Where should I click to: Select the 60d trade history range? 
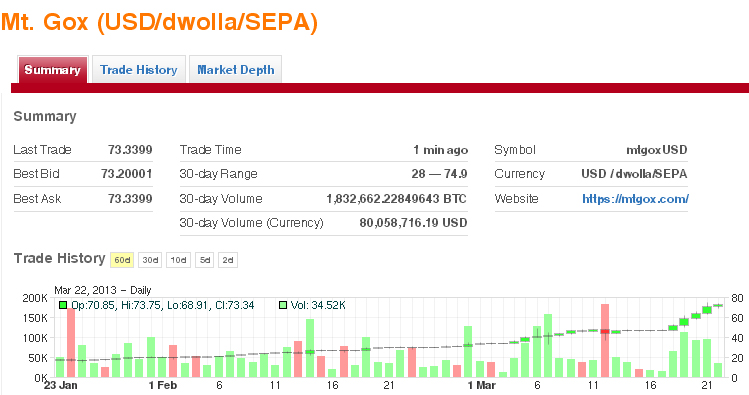[122, 260]
